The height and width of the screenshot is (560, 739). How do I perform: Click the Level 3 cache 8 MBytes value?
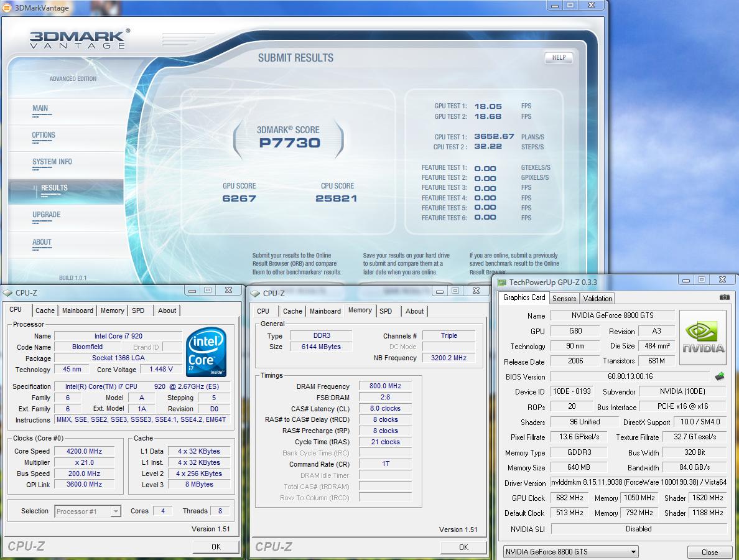pos(199,484)
